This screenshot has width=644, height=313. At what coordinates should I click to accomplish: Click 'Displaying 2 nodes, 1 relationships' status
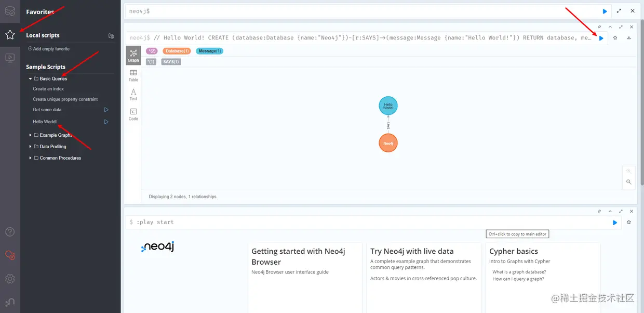[183, 197]
